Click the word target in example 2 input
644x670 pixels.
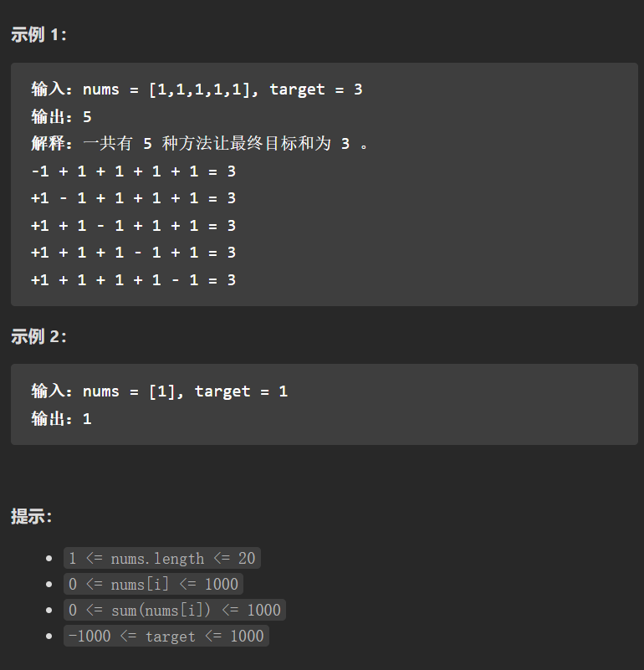click(x=222, y=391)
